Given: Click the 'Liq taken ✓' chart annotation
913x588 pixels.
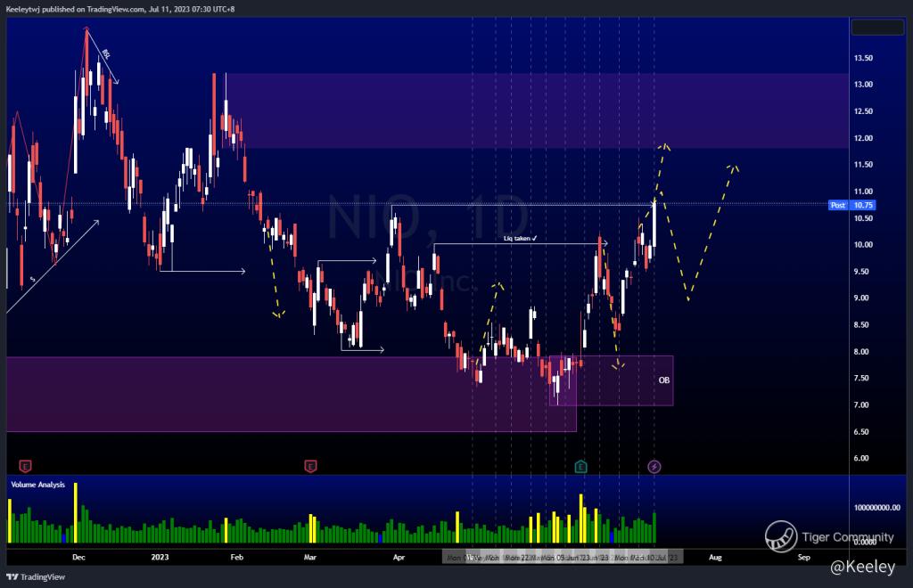Looking at the screenshot, I should pyautogui.click(x=520, y=239).
